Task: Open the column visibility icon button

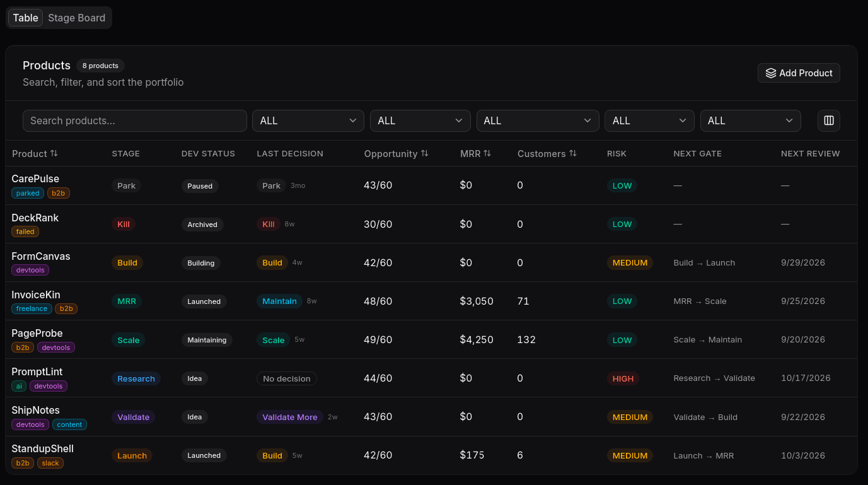Action: [x=829, y=120]
